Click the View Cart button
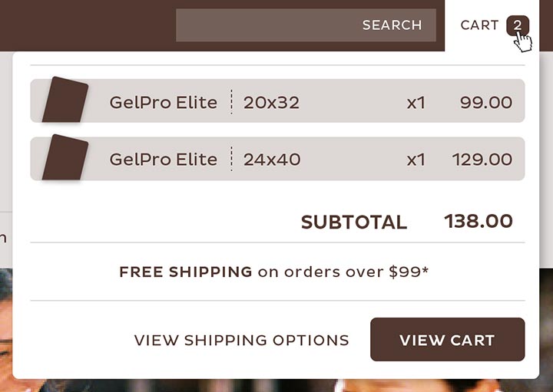 (447, 340)
